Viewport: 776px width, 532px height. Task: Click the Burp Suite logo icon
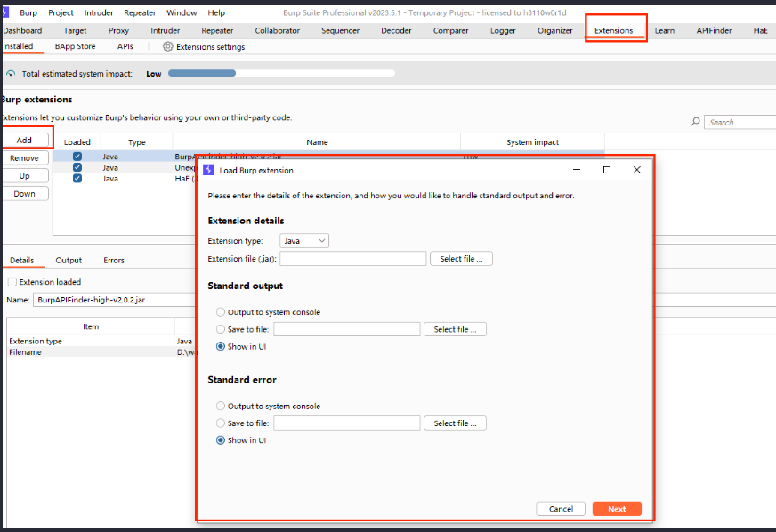(x=5, y=12)
